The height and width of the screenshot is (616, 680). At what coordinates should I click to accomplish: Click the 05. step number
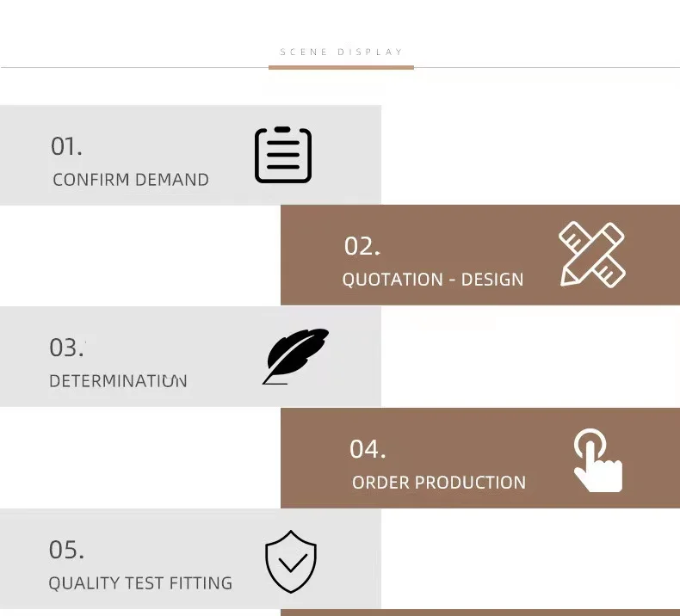coord(66,550)
